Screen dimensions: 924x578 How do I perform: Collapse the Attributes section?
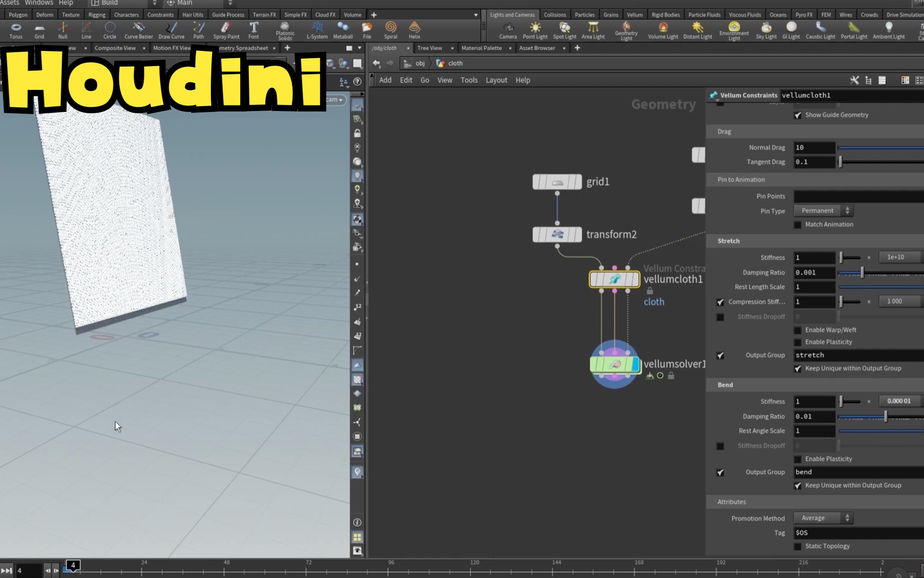[x=731, y=502]
